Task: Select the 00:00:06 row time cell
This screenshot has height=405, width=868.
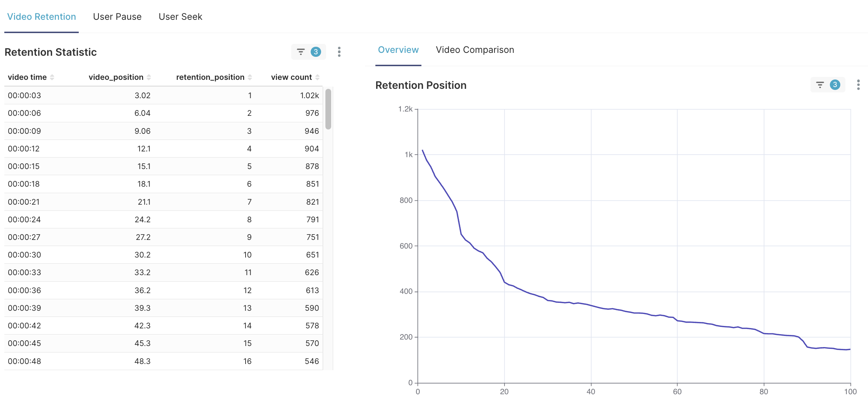Action: tap(24, 113)
